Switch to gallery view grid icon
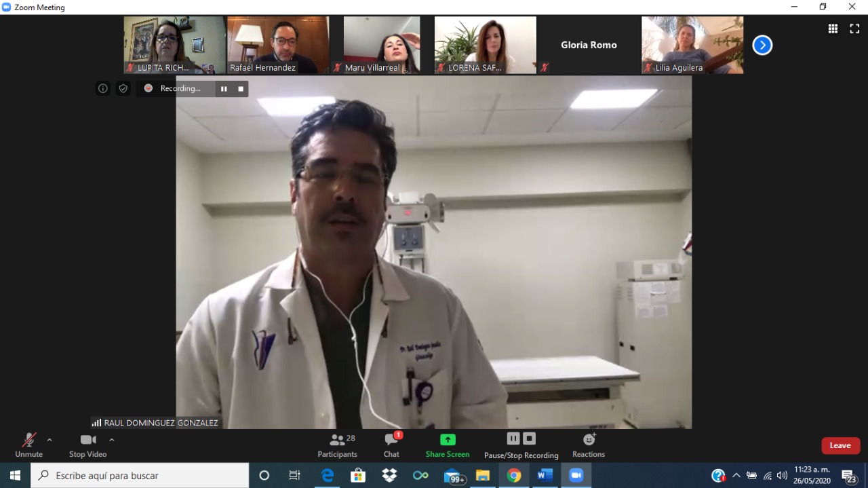The width and height of the screenshot is (868, 488). (833, 29)
